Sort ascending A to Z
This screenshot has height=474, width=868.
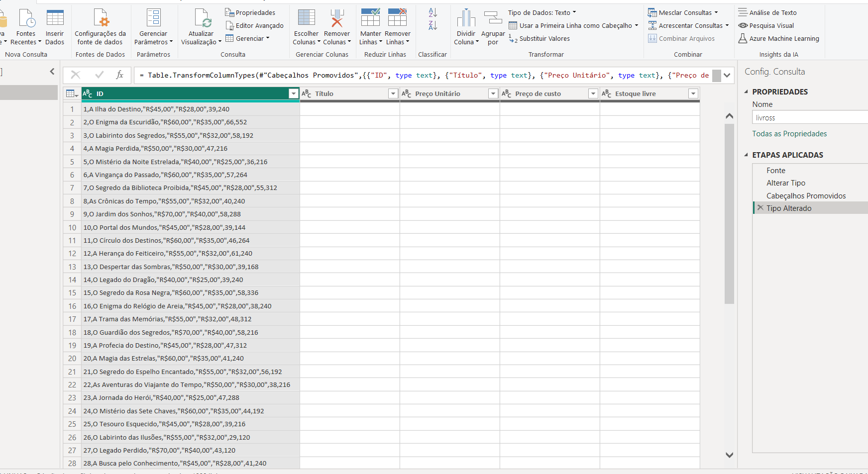(433, 12)
